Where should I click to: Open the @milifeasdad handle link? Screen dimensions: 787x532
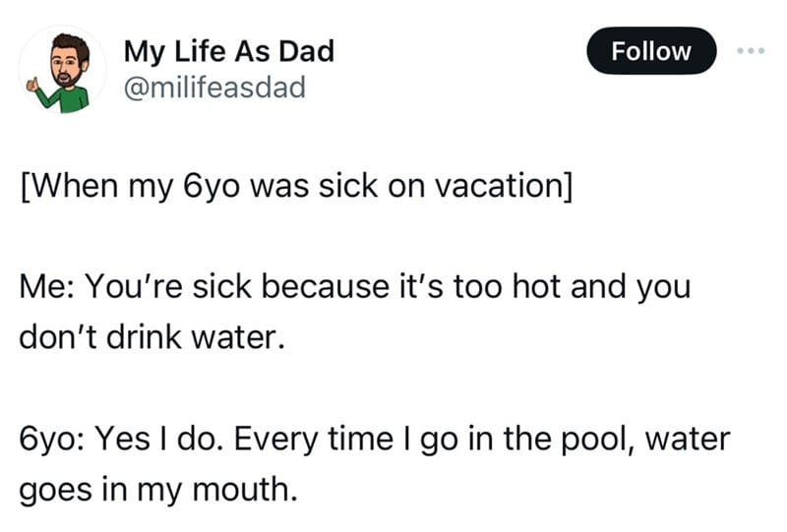click(214, 88)
